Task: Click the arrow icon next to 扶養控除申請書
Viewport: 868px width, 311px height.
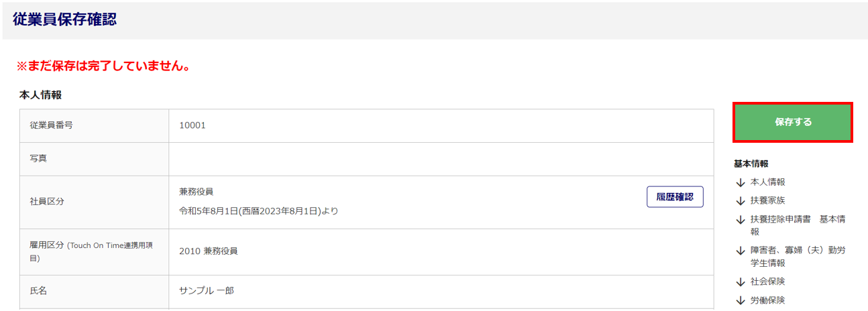Action: click(741, 220)
